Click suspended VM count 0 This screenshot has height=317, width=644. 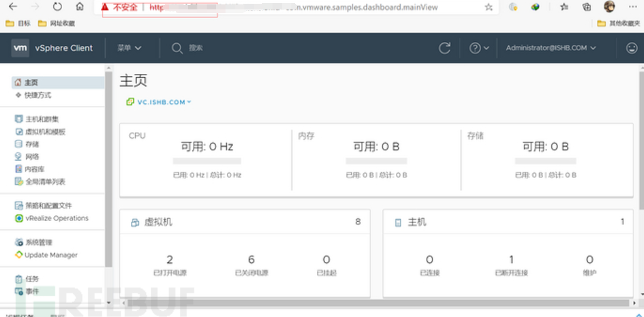(326, 259)
